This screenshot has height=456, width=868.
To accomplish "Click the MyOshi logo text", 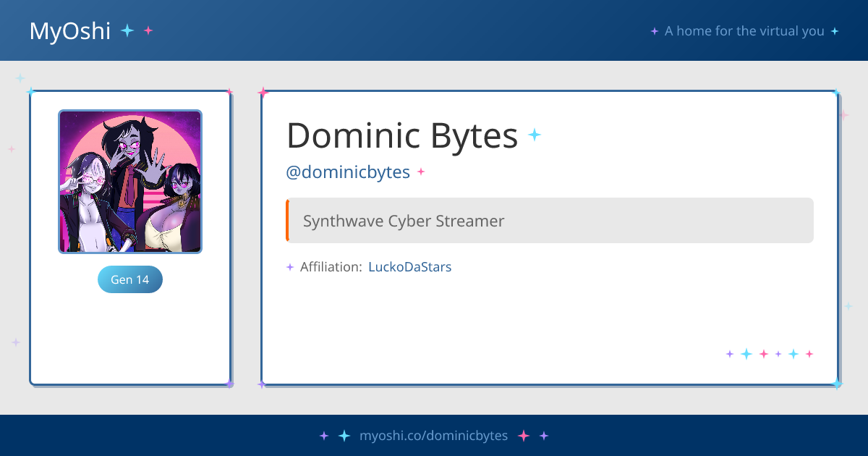I will click(x=69, y=30).
